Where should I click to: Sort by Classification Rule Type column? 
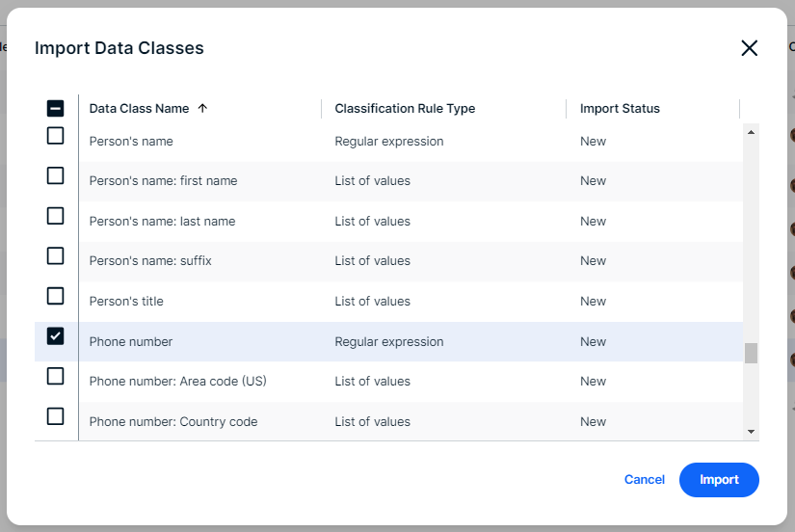pos(405,109)
